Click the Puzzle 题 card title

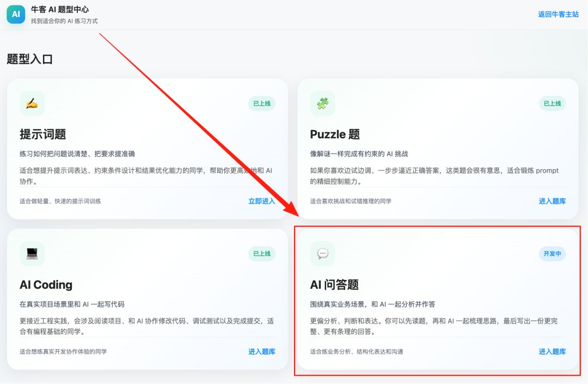(335, 134)
